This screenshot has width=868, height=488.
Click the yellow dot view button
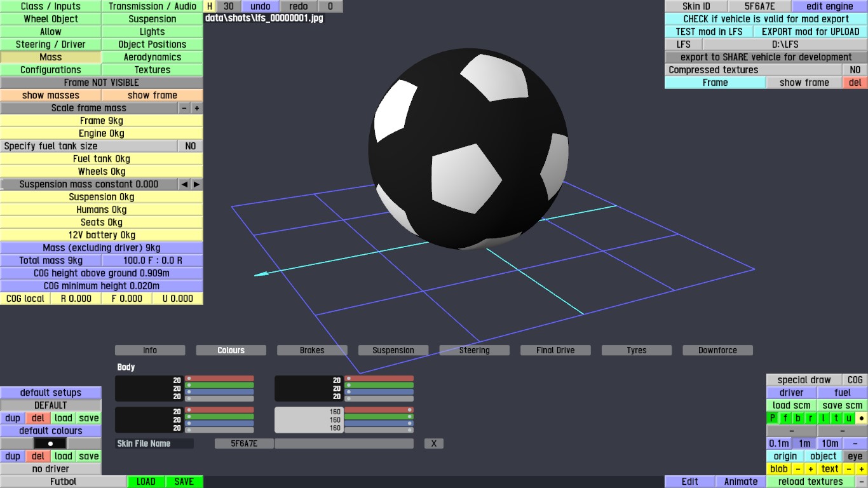click(x=862, y=418)
